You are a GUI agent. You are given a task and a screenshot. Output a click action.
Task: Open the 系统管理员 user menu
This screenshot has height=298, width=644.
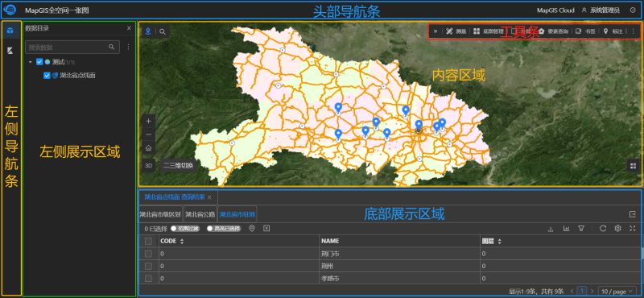point(601,10)
